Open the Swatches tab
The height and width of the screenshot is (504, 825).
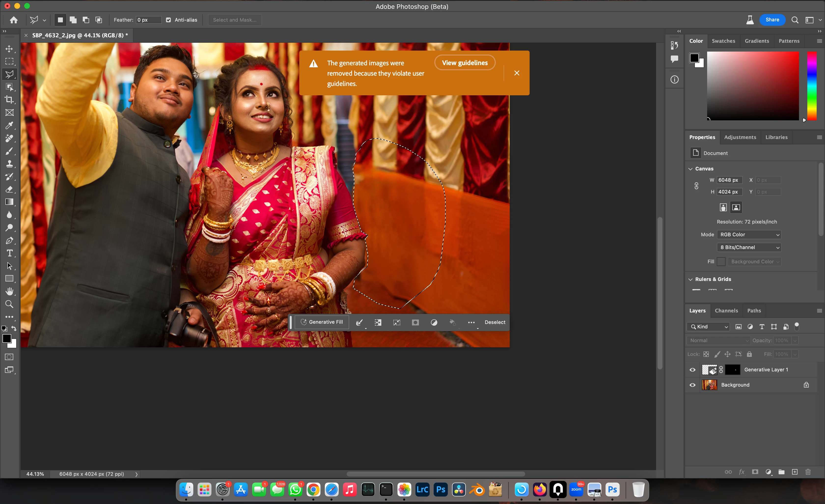click(723, 41)
